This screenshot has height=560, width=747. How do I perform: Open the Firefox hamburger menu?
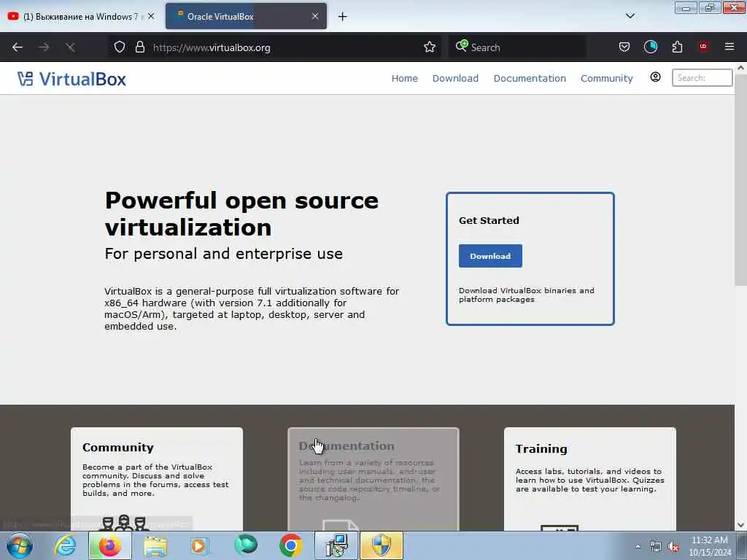(729, 47)
